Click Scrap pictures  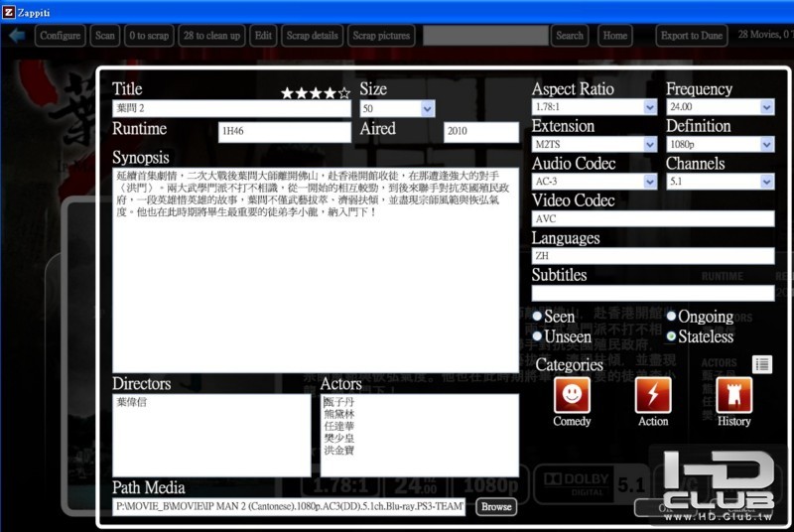(x=381, y=36)
